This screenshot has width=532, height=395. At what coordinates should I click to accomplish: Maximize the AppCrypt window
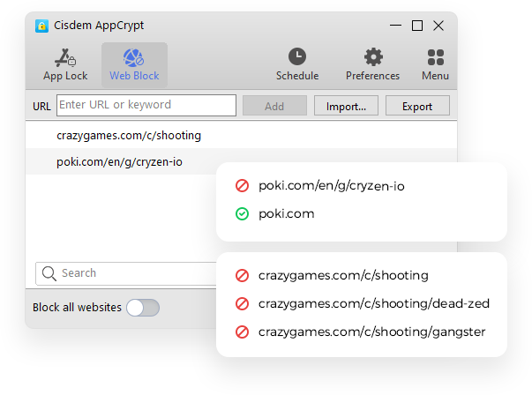tap(417, 26)
